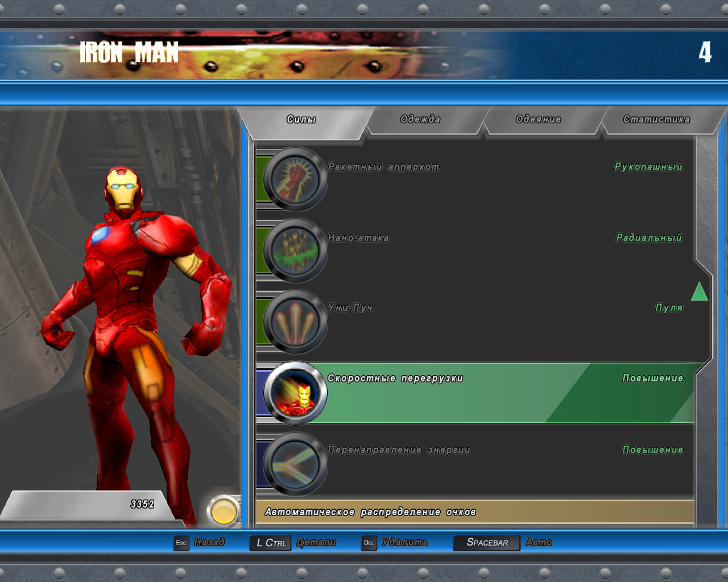Click the level number 4

click(705, 52)
